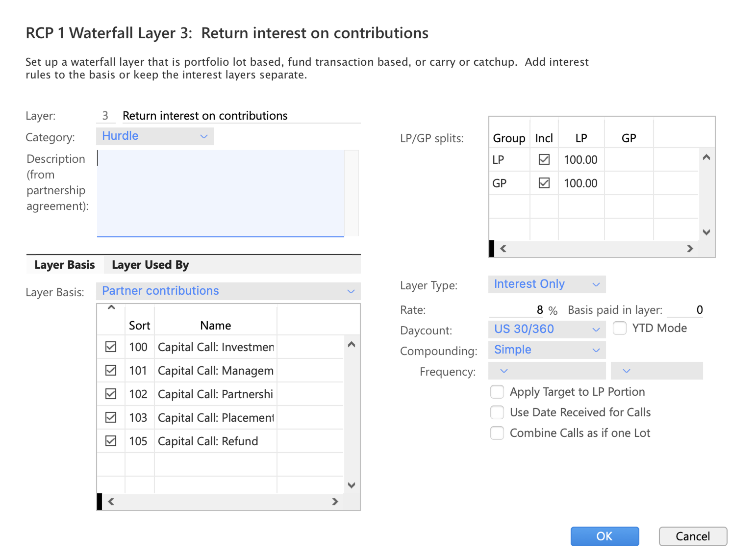Check Use Date Received for Calls

coord(497,412)
